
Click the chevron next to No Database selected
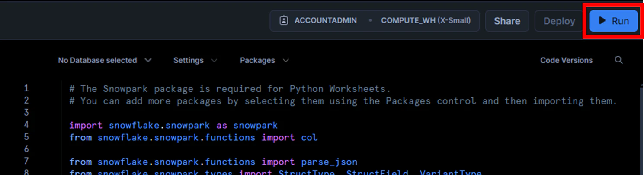pos(148,60)
